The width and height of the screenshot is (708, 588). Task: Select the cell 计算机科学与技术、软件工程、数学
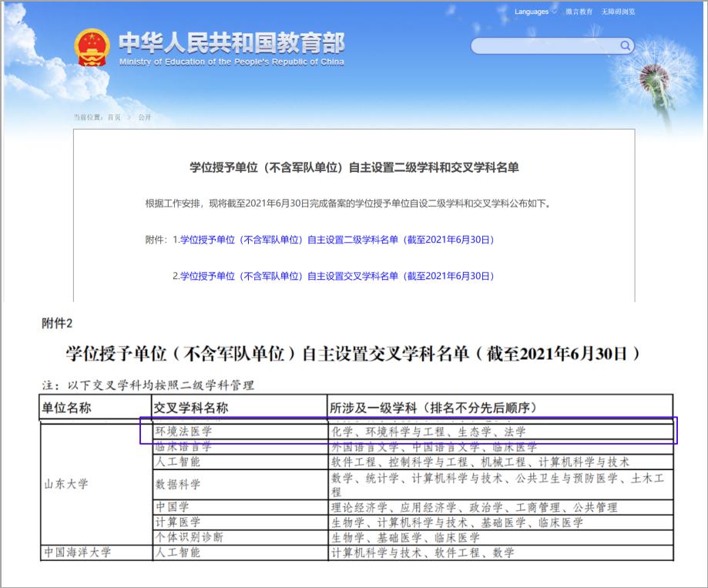tap(500, 553)
